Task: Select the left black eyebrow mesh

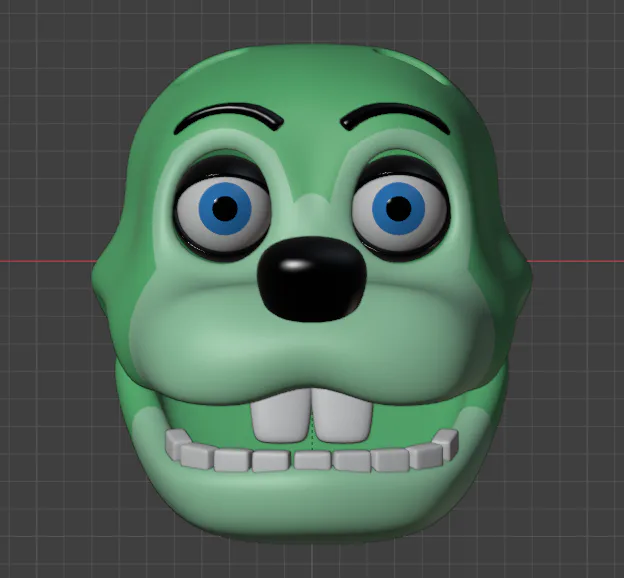Action: tap(229, 117)
